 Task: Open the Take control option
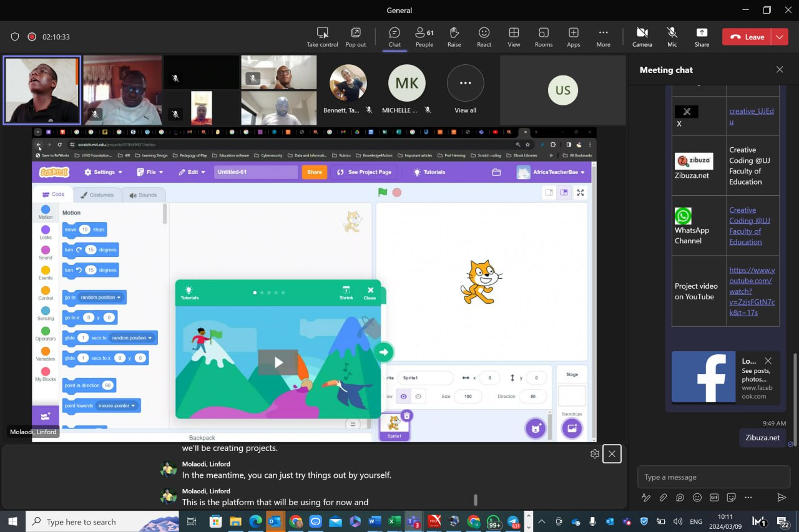click(x=322, y=37)
